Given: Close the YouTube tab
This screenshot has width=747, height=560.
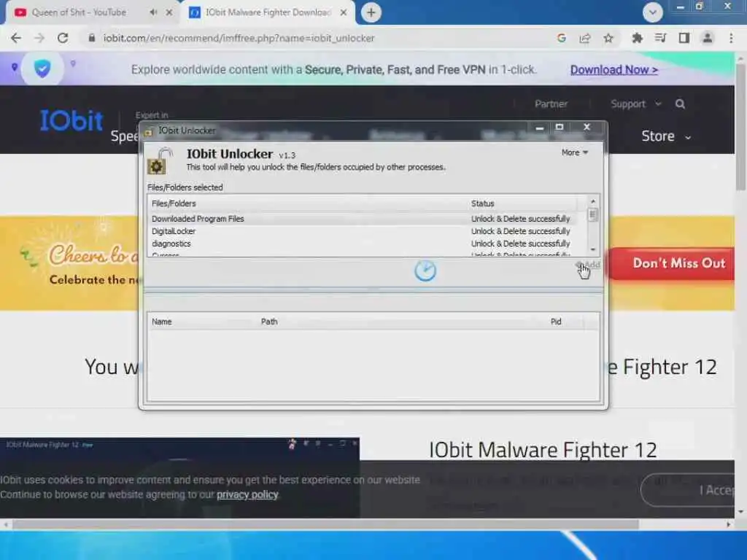Looking at the screenshot, I should pos(169,12).
